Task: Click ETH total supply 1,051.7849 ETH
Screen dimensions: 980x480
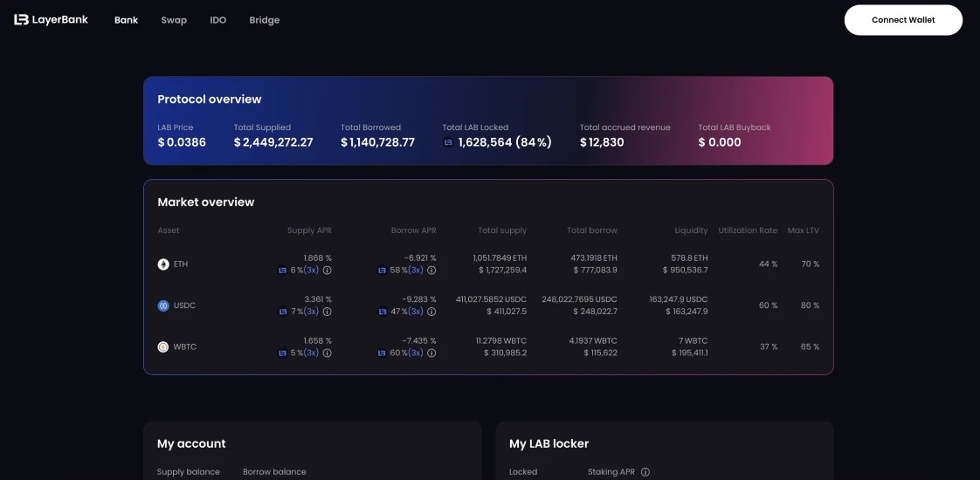Action: pyautogui.click(x=500, y=257)
